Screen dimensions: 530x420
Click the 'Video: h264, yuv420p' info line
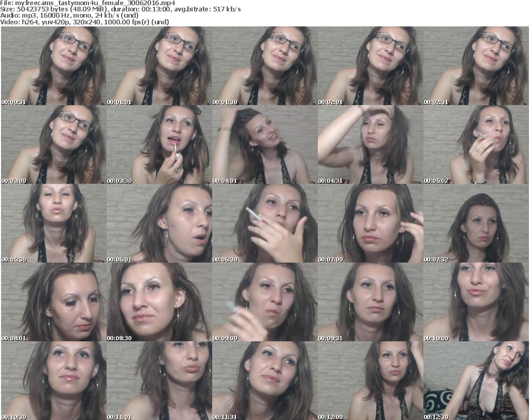pos(84,22)
